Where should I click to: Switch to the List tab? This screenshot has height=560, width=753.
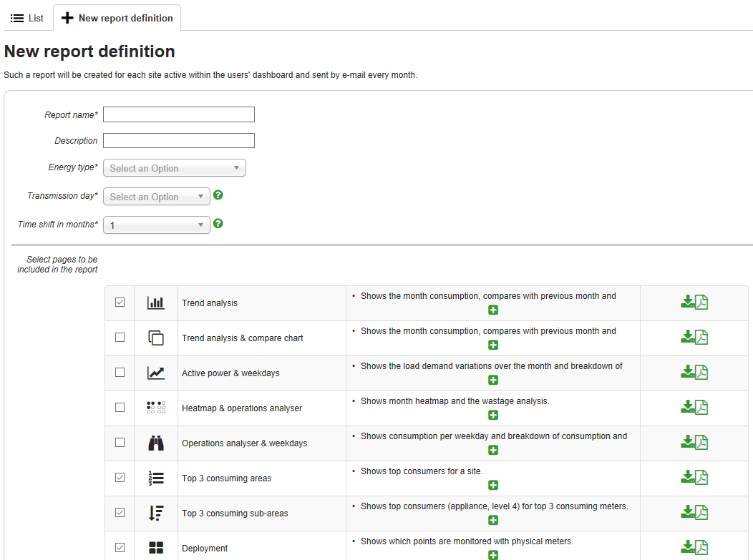tap(27, 18)
